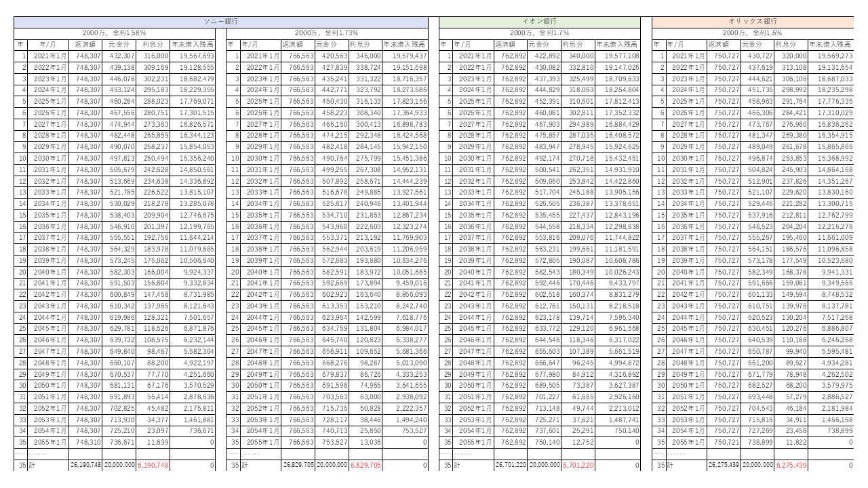Select total repayment 26,701,220
Image resolution: width=868 pixels, height=488 pixels.
[511, 466]
